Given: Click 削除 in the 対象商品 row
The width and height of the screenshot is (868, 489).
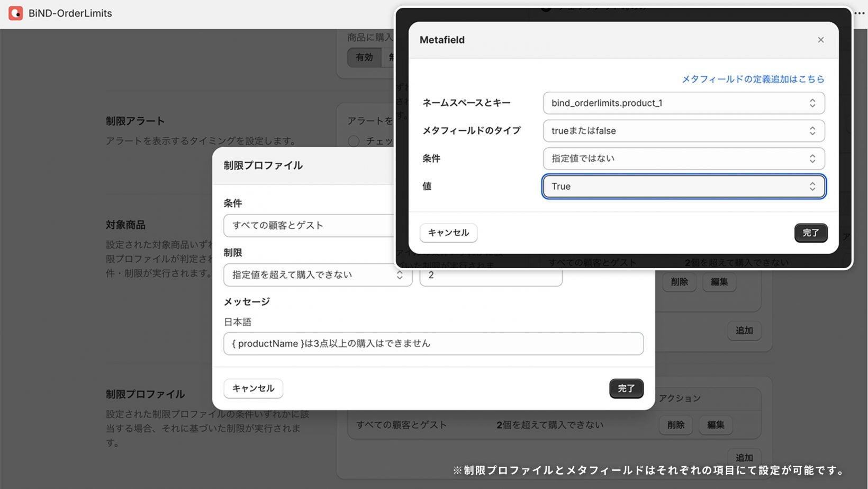Looking at the screenshot, I should click(679, 282).
